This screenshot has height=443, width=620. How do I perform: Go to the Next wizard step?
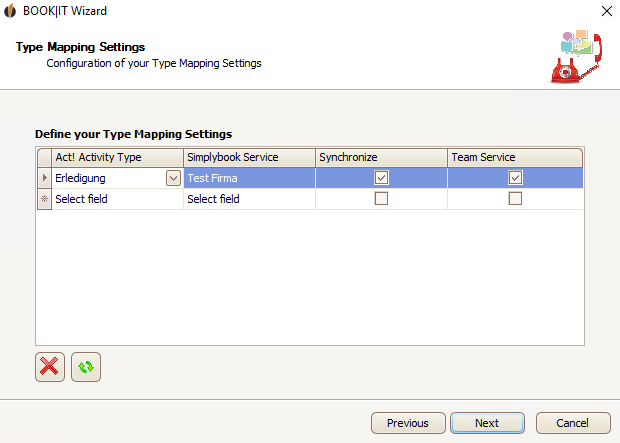tap(487, 423)
